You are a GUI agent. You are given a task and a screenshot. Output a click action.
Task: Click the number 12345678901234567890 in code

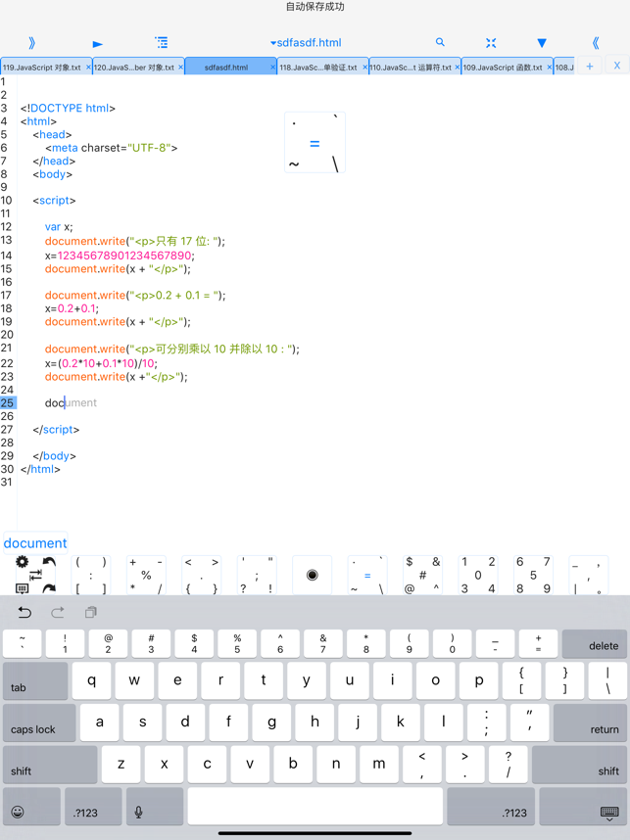124,256
